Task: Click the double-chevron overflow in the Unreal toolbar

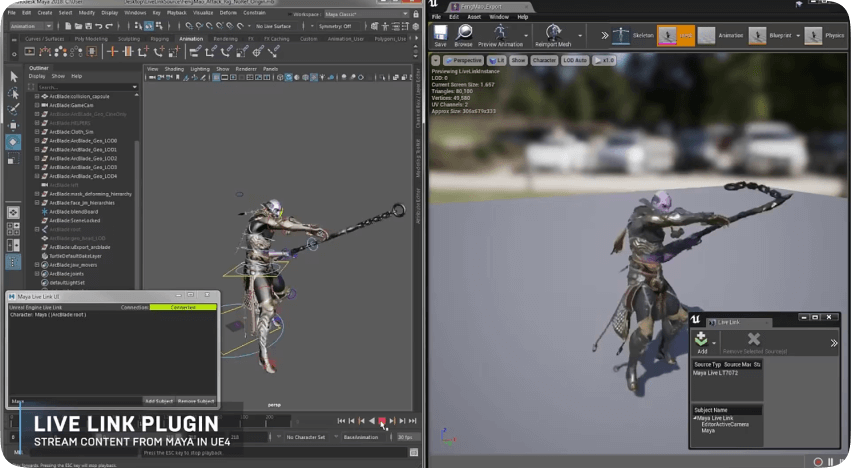Action: point(605,36)
